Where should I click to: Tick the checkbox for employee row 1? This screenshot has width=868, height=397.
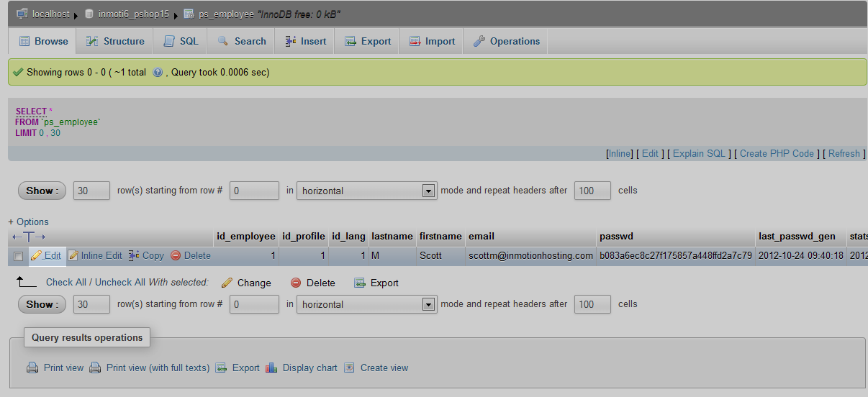coord(19,256)
